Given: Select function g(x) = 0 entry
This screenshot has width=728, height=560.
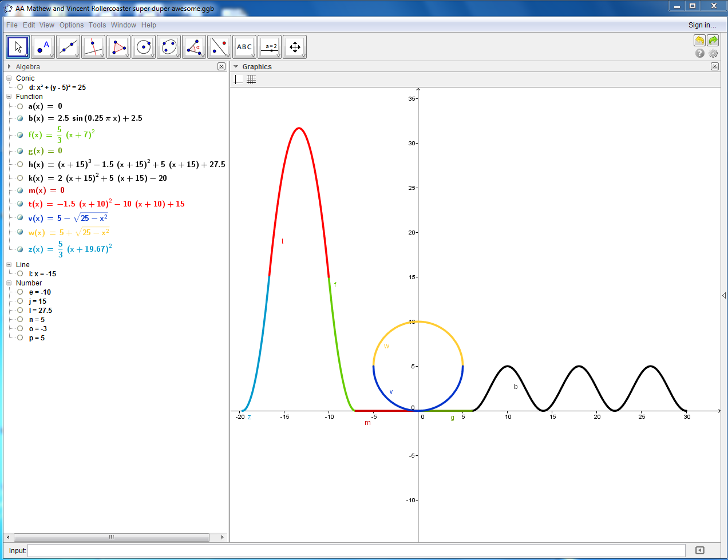Looking at the screenshot, I should click(x=45, y=151).
